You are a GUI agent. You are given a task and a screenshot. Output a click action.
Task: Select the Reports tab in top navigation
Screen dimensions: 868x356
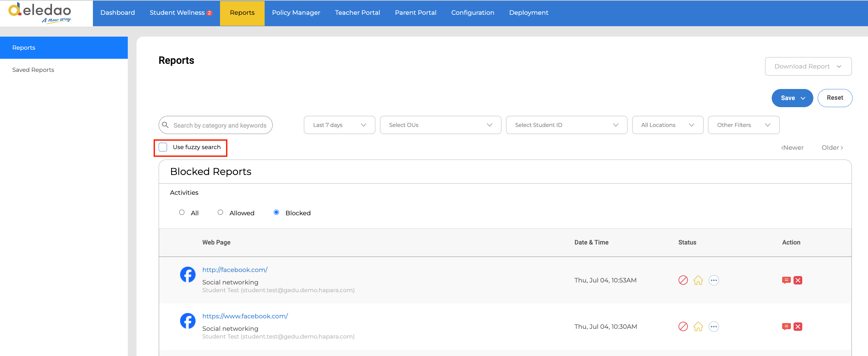[242, 12]
